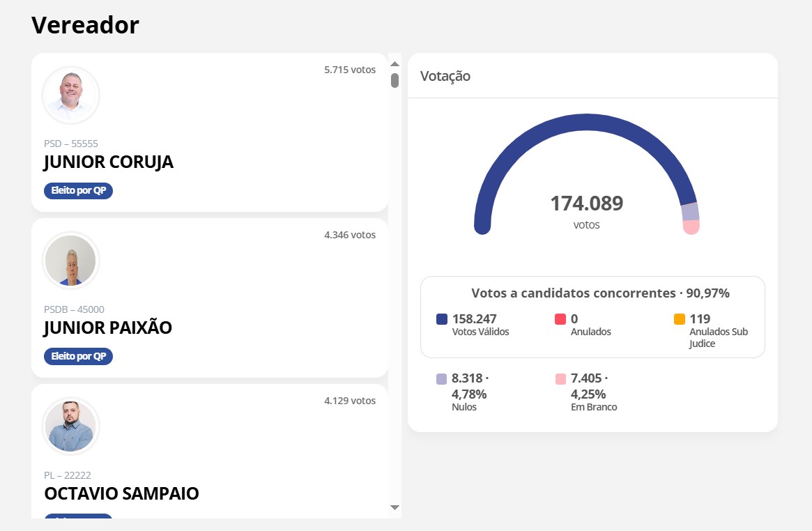Click the PL – 22222 party label
The height and width of the screenshot is (531, 812).
pos(67,475)
